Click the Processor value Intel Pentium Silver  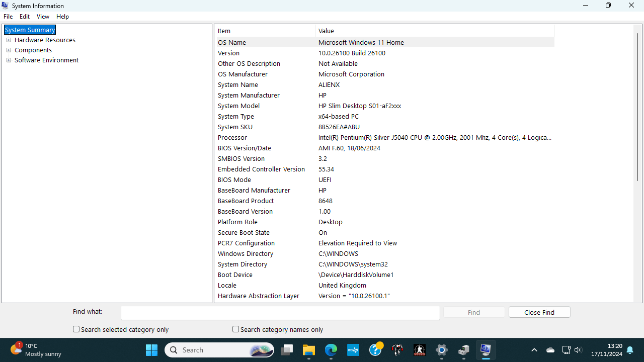coord(435,138)
